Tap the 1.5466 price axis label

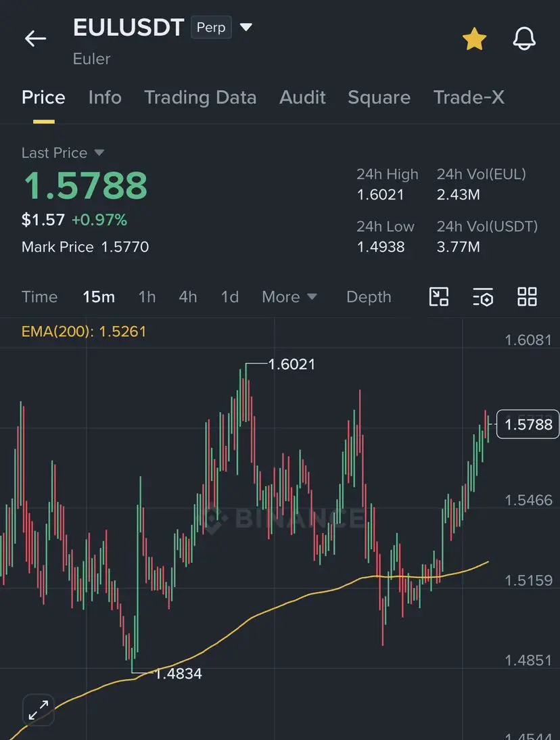coord(528,501)
